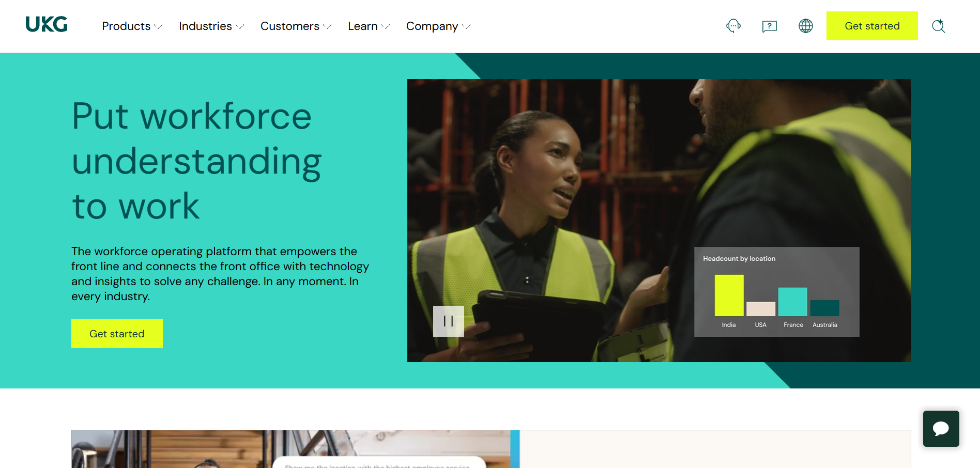Click the yellow India bar in chart

[x=729, y=295]
